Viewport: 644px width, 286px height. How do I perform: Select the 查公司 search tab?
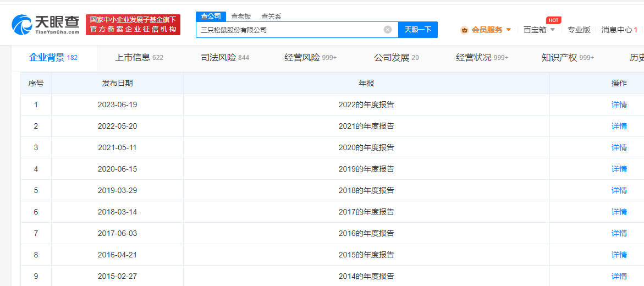click(211, 16)
